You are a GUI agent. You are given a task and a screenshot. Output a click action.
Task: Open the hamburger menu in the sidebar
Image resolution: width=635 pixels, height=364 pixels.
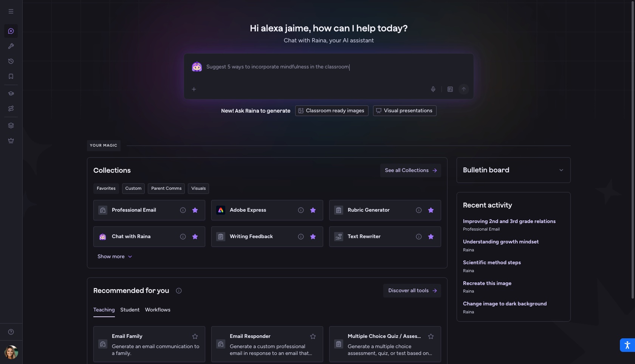tap(11, 11)
